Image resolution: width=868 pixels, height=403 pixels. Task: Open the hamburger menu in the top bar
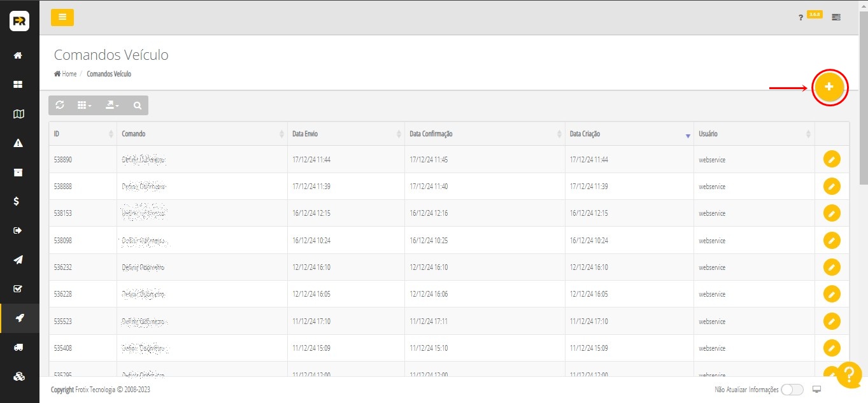(x=62, y=17)
